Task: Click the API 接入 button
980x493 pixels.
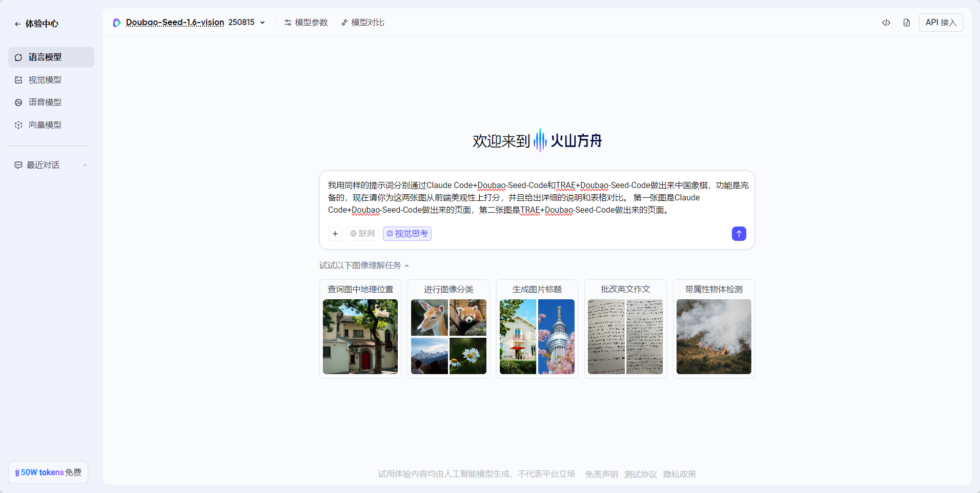Action: point(941,23)
